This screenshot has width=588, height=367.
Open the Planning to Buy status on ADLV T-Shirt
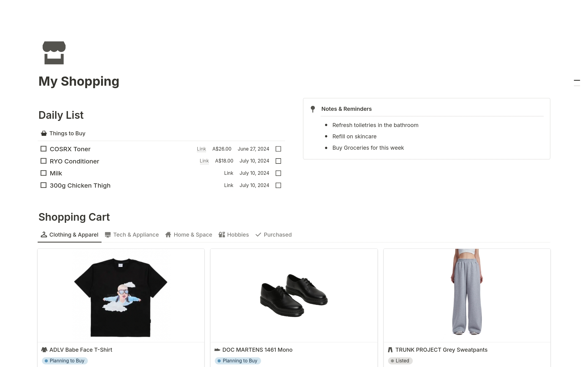65,361
